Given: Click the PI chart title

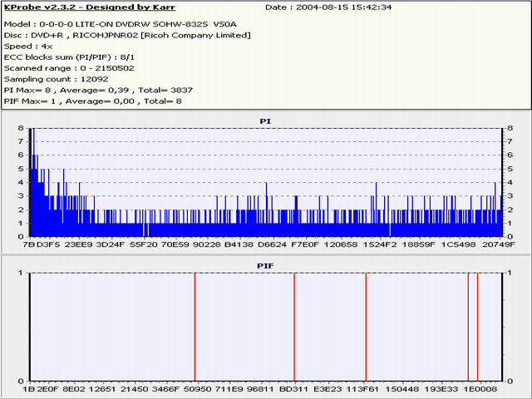Looking at the screenshot, I should [x=265, y=121].
